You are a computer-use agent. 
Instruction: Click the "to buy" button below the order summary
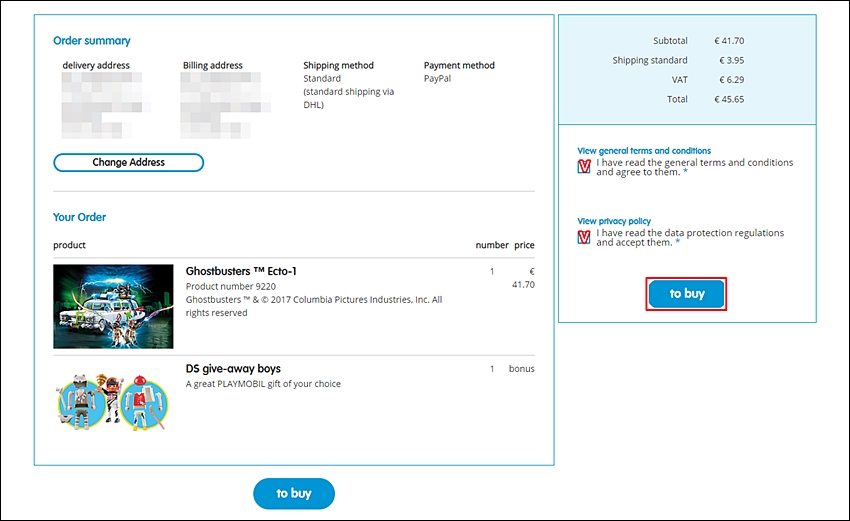pyautogui.click(x=294, y=493)
